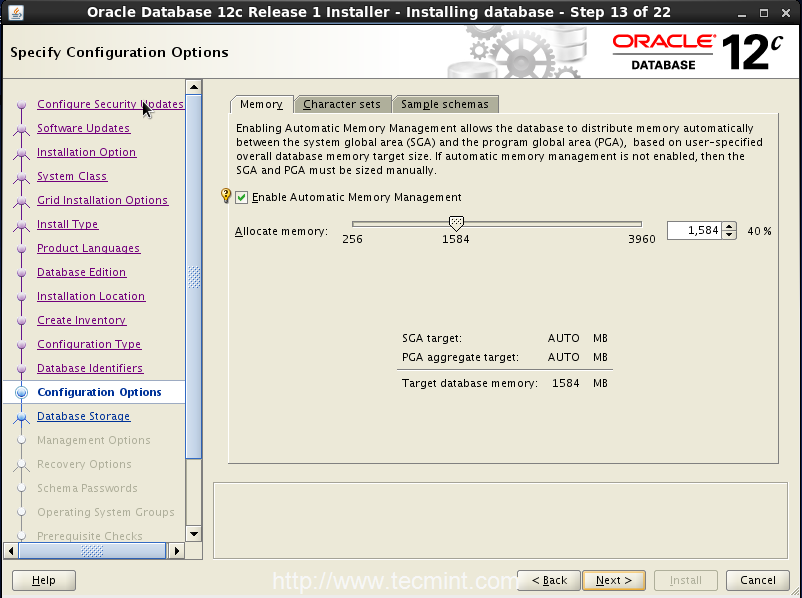Click the memory allocation slider thumb

click(456, 224)
